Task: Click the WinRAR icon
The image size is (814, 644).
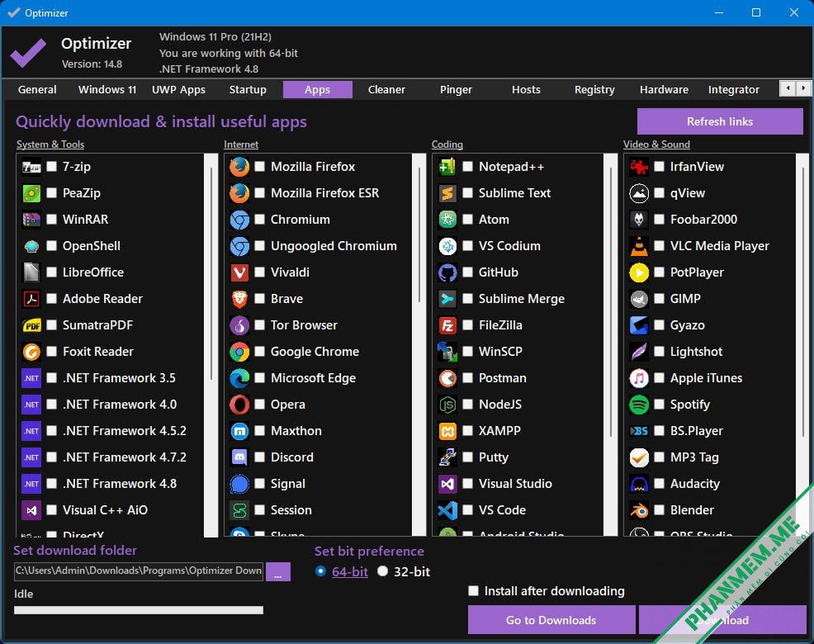Action: coord(31,220)
